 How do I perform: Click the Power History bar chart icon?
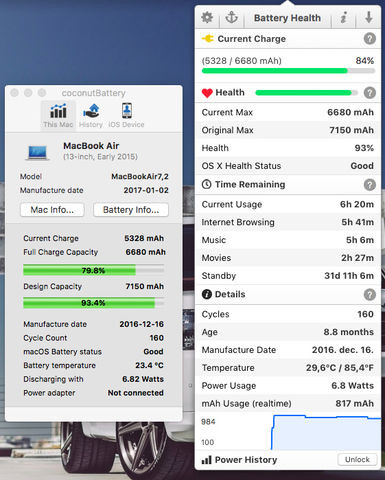pos(207,460)
